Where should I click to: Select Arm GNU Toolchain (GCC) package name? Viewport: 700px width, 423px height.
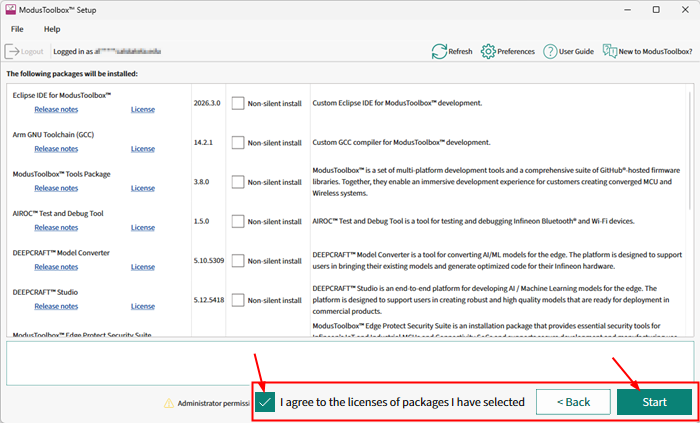[x=53, y=134]
